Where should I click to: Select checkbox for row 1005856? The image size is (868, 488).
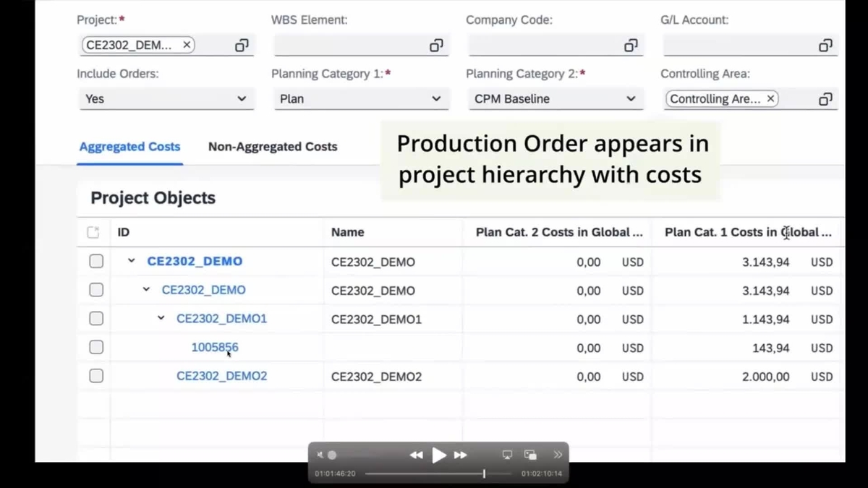coord(96,347)
